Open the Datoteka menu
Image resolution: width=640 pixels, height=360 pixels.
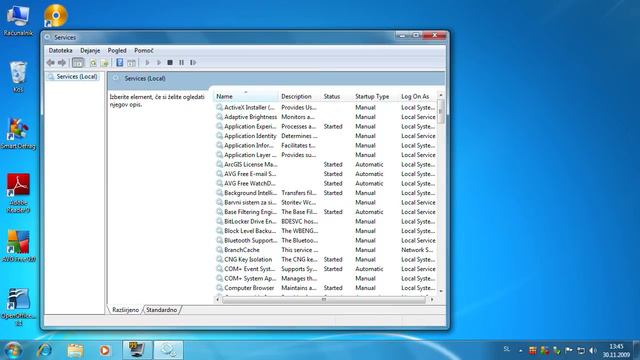click(60, 50)
